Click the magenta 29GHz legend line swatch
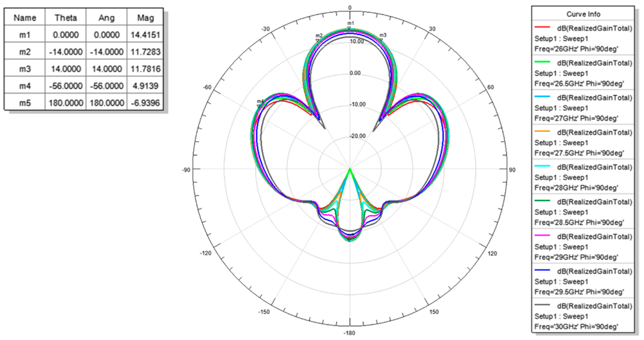 click(x=542, y=235)
